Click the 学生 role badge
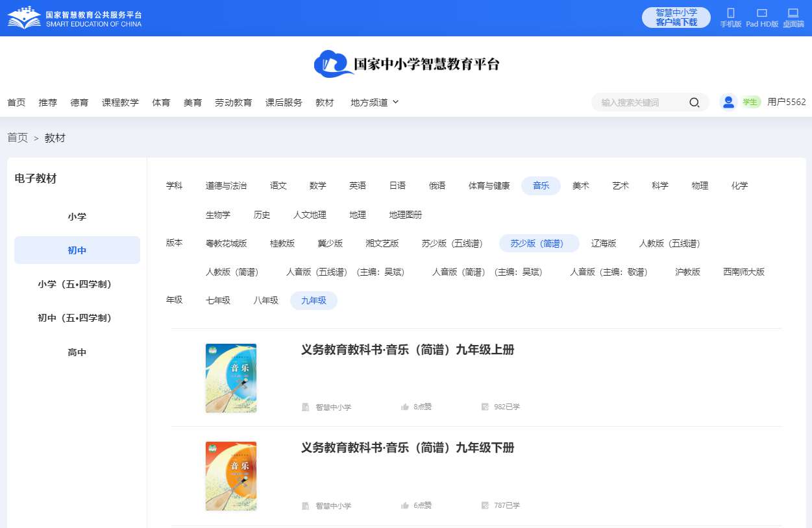Image resolution: width=812 pixels, height=528 pixels. (750, 102)
